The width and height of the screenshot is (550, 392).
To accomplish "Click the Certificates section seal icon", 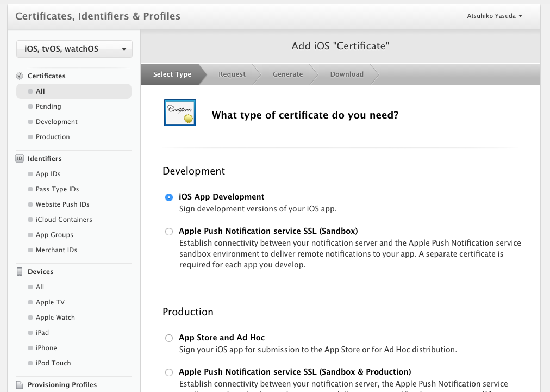I will [20, 76].
